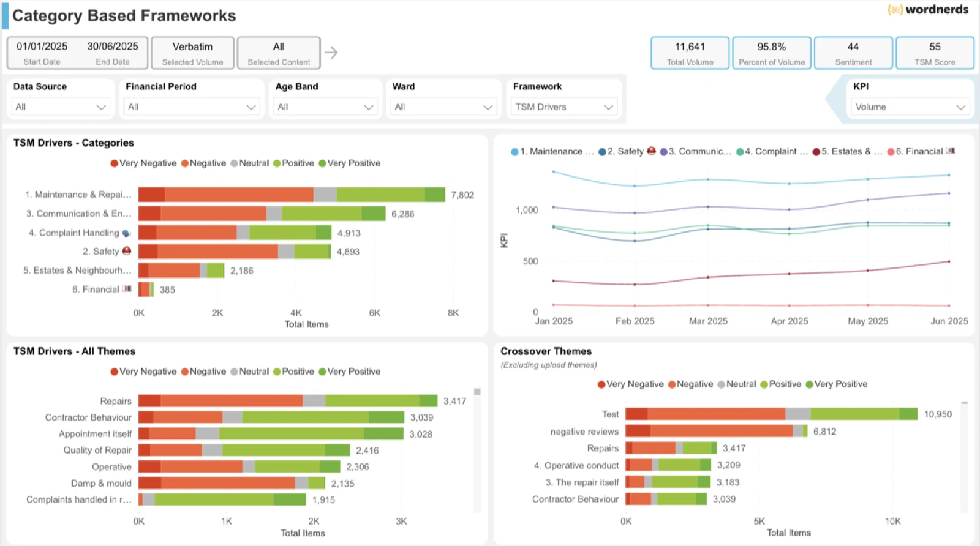This screenshot has width=980, height=546.
Task: Select Contractor Behaviour bar in Crossover Themes
Action: (x=666, y=499)
